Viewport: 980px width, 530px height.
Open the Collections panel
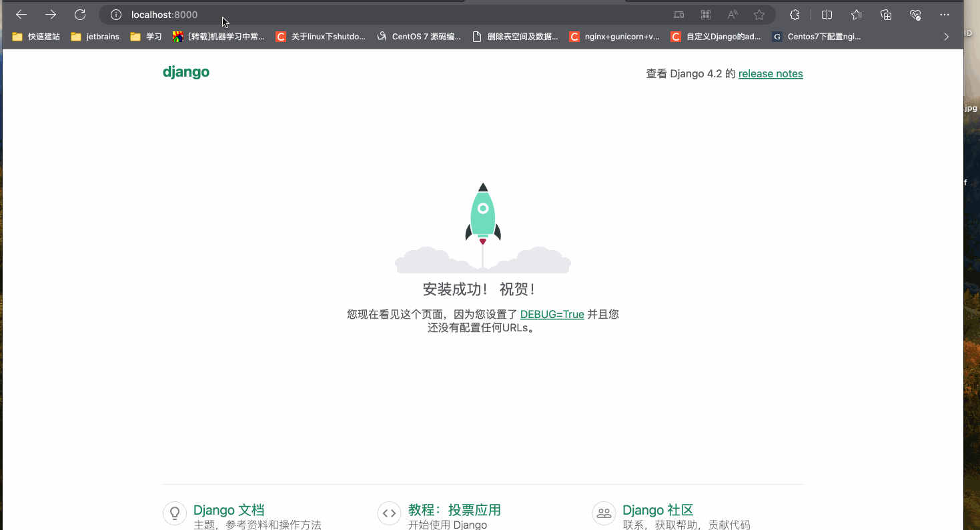click(886, 15)
